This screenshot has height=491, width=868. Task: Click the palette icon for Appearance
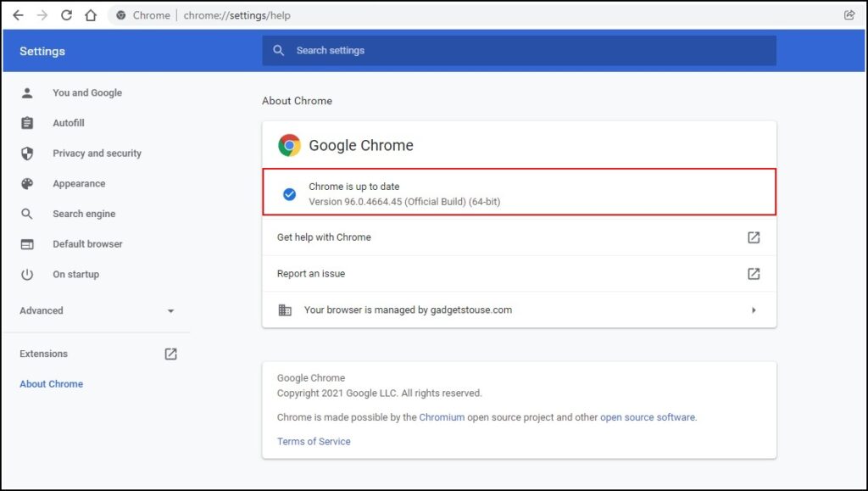(x=27, y=184)
